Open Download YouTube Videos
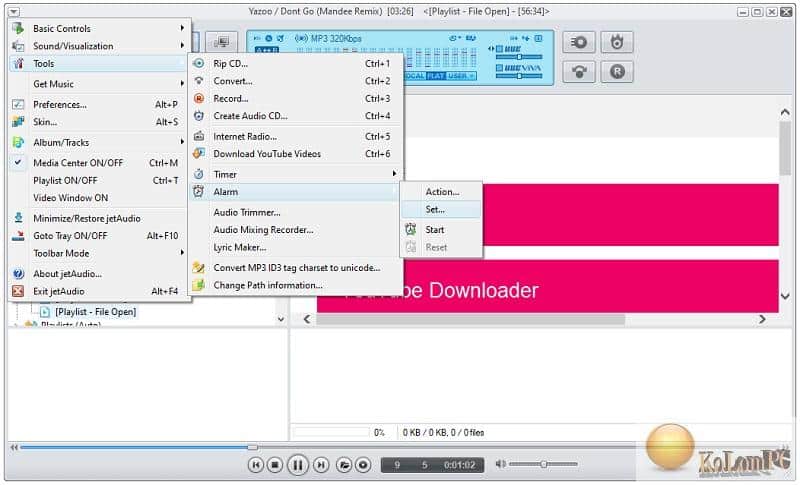This screenshot has height=485, width=800. [295, 154]
